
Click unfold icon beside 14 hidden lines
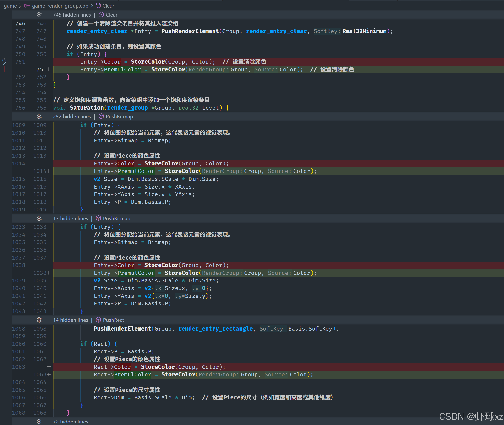tap(39, 320)
